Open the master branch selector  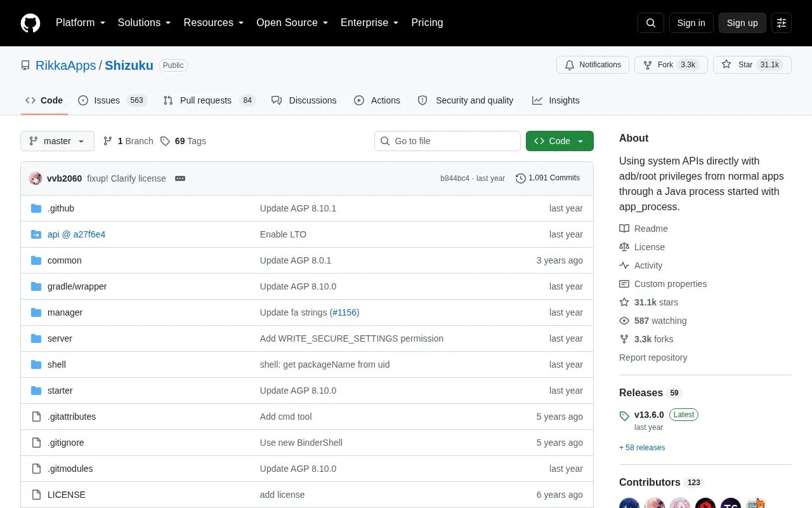tap(57, 141)
